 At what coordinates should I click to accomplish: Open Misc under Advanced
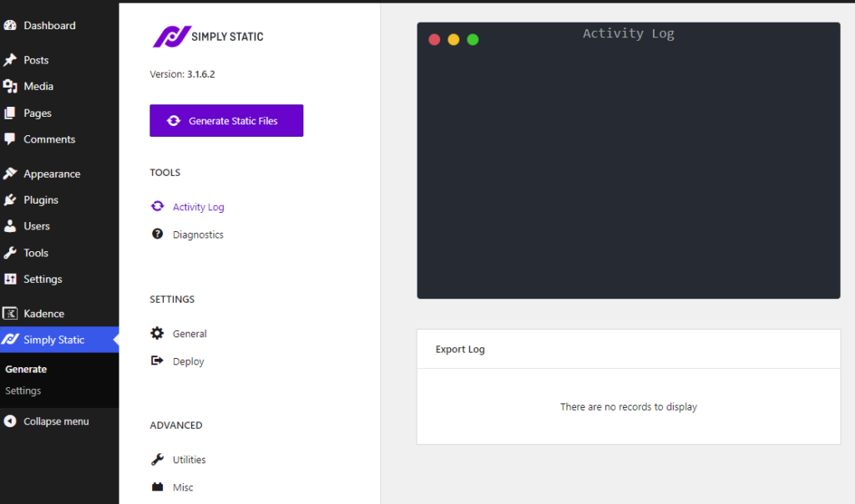coord(183,487)
